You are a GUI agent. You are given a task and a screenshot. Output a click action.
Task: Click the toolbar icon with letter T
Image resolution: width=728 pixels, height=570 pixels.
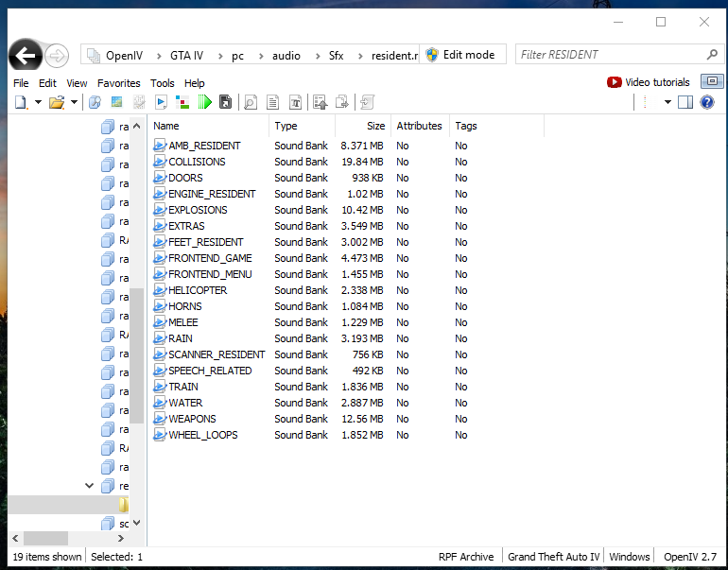coord(296,102)
